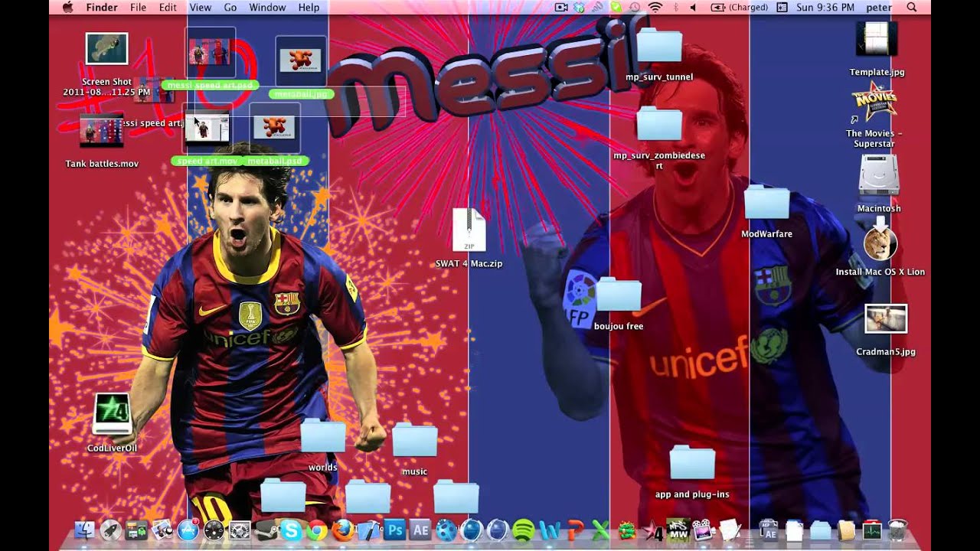Open the Apple menu
The width and height of the screenshot is (980, 551).
(x=67, y=7)
